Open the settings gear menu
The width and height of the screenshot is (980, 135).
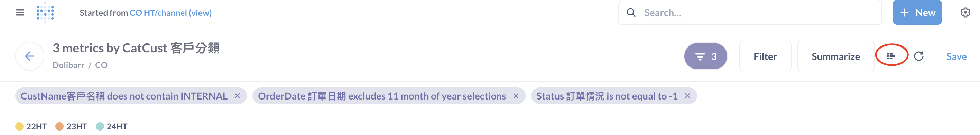pyautogui.click(x=965, y=12)
